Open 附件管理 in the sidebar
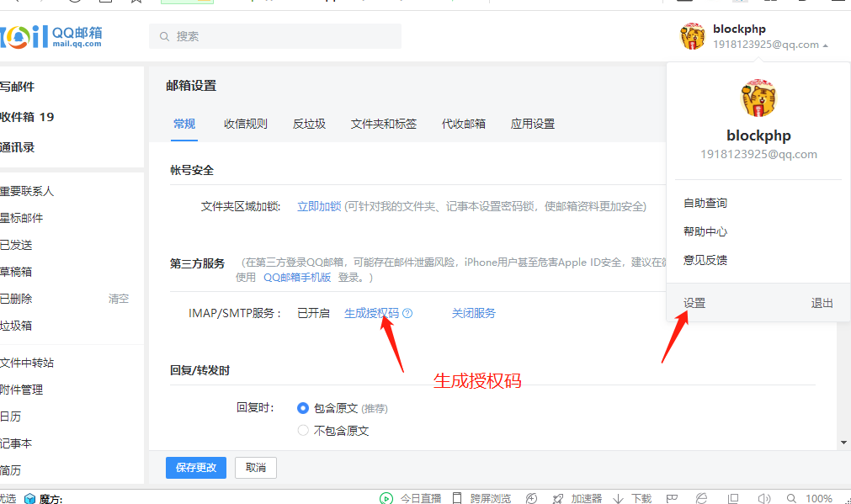Image resolution: width=851 pixels, height=504 pixels. pos(21,390)
